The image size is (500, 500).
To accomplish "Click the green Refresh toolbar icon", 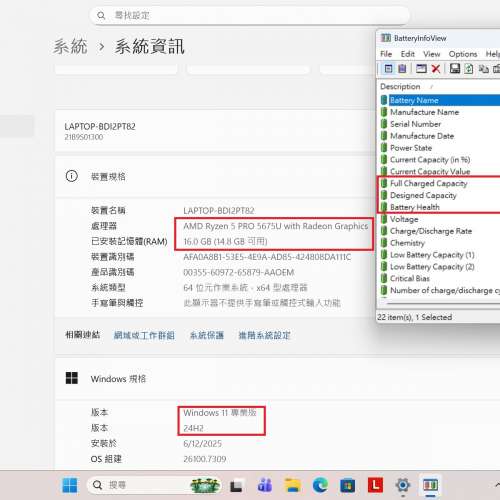I will [x=469, y=69].
